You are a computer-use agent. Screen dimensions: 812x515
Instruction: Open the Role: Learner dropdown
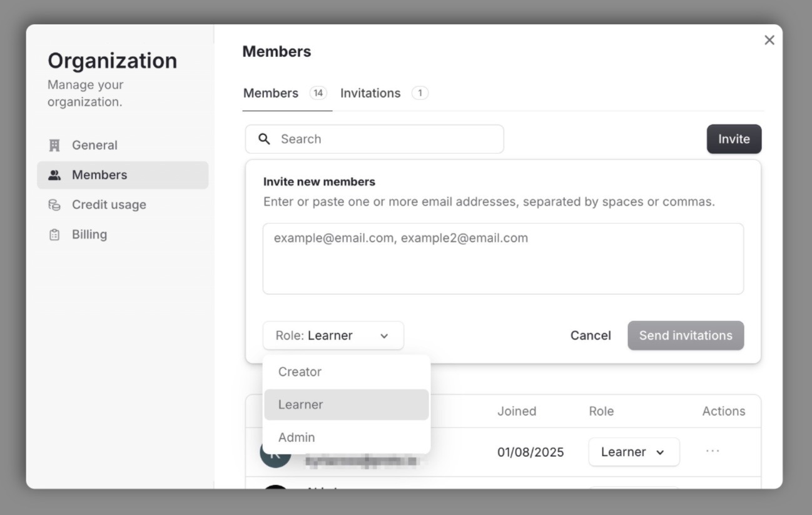[333, 336]
